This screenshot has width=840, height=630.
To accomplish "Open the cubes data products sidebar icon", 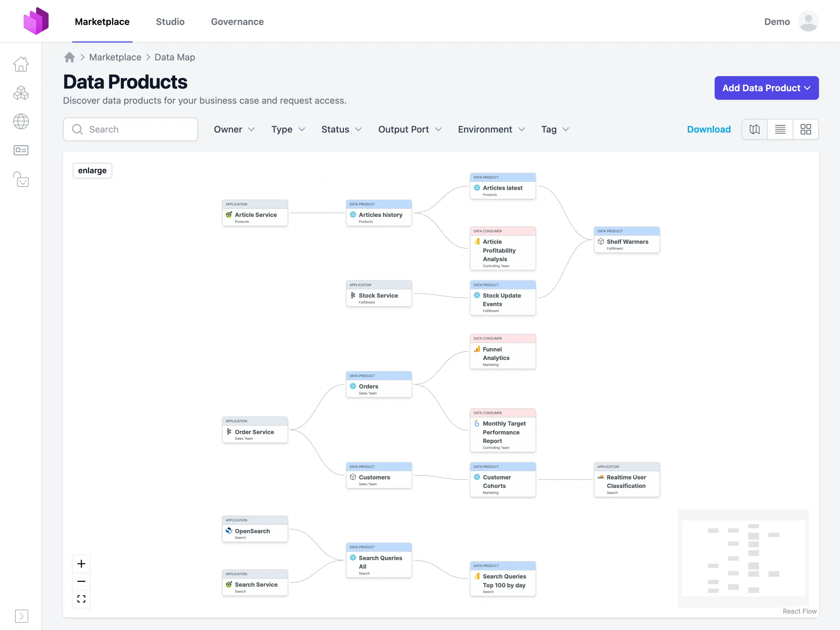I will 21,93.
